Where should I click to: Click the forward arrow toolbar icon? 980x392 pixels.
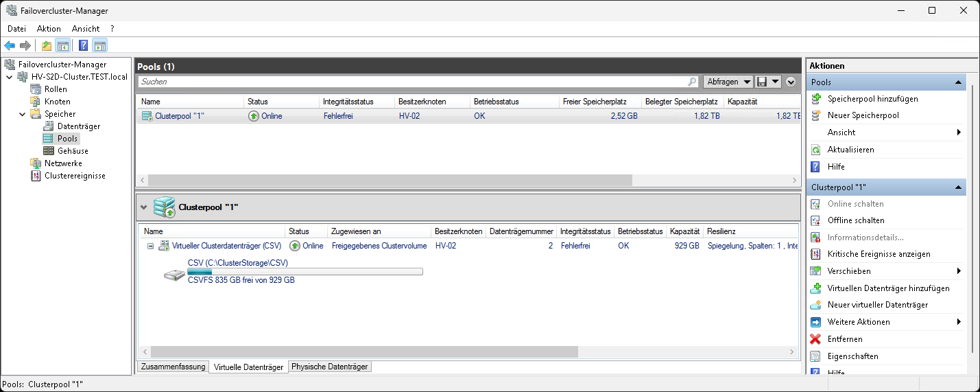coord(25,46)
